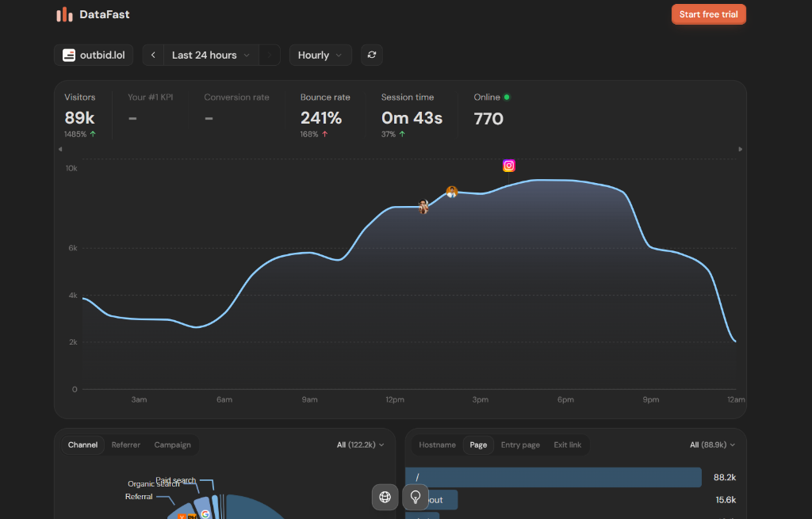Viewport: 812px width, 519px height.
Task: Open the All (122.2k) filter dropdown
Action: [x=361, y=445]
